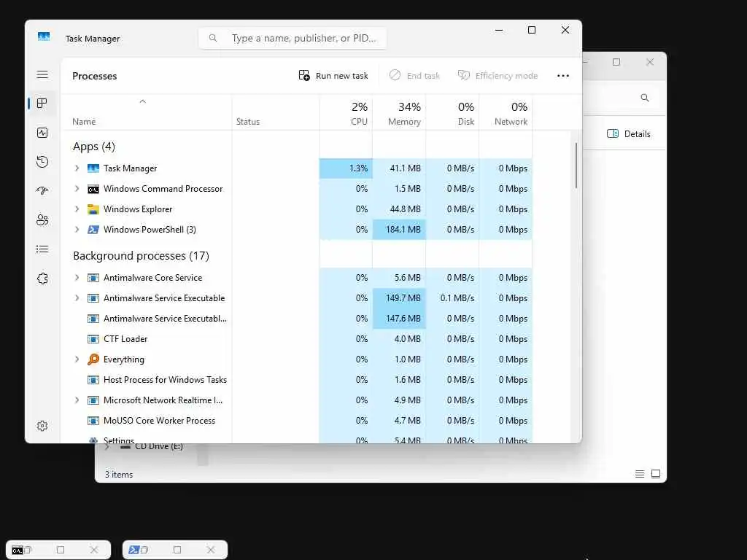The image size is (747, 560).
Task: Select the CTF Loader process name
Action: pos(125,339)
